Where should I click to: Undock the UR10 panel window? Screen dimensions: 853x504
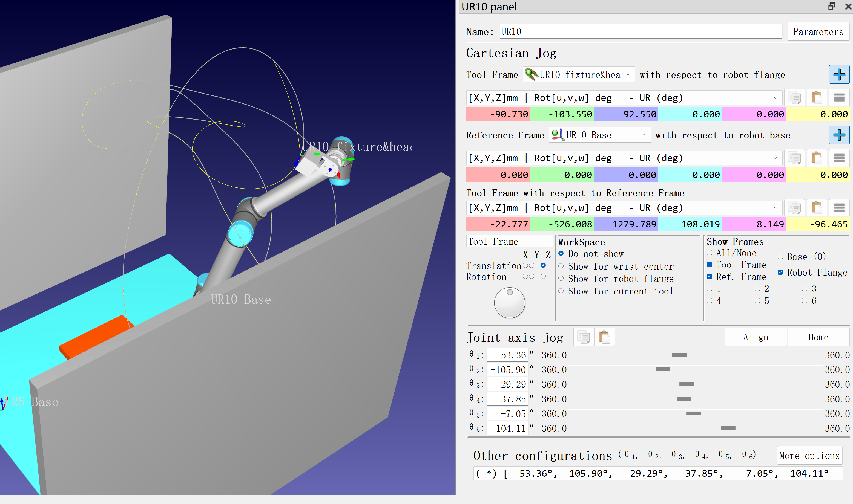point(831,6)
